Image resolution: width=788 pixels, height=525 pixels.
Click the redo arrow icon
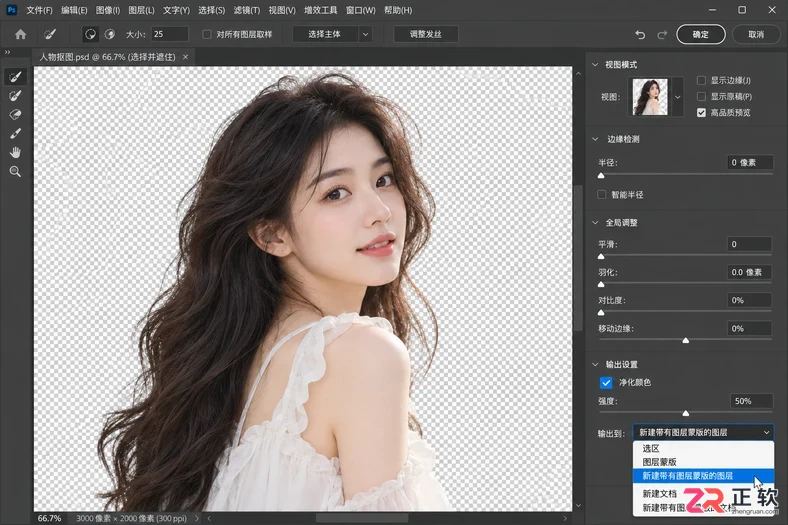[x=662, y=35]
